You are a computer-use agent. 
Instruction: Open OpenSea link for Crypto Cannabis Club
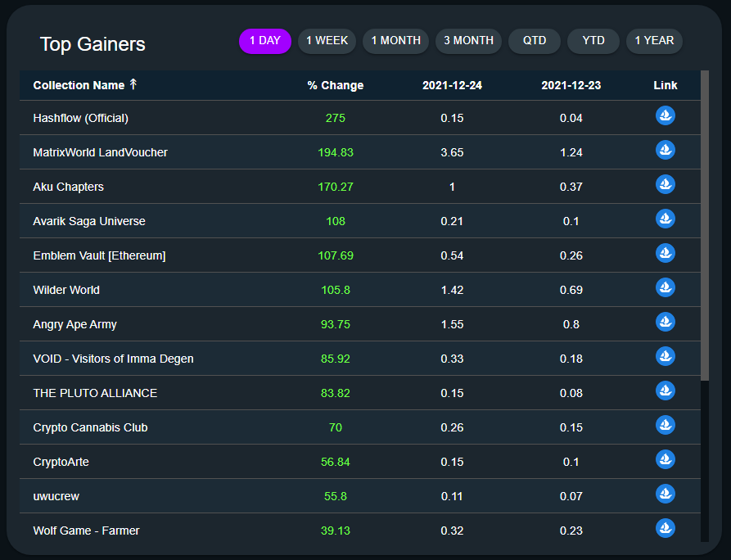pos(666,425)
